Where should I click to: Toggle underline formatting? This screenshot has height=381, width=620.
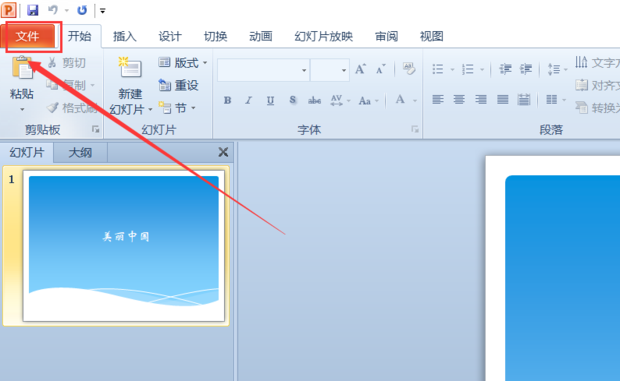270,100
